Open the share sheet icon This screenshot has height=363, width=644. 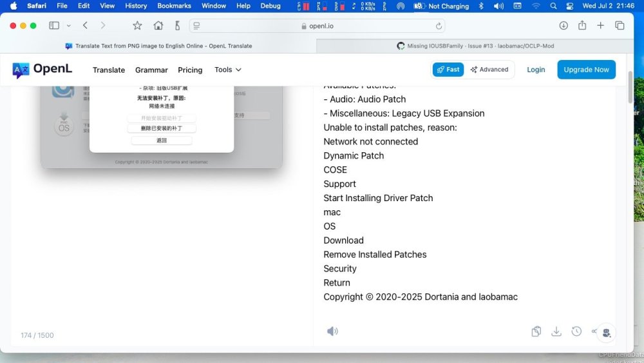pos(582,26)
